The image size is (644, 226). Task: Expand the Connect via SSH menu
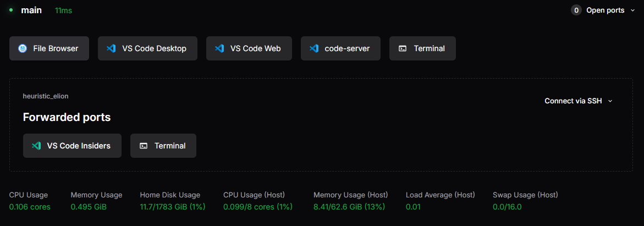[579, 101]
